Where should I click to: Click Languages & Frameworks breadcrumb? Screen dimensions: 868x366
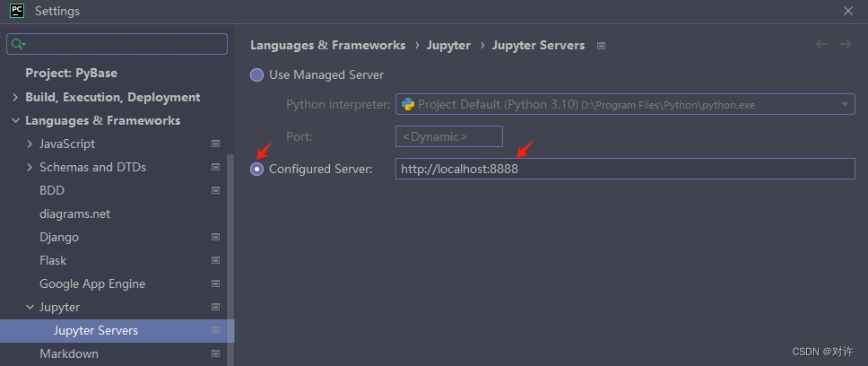(x=327, y=46)
